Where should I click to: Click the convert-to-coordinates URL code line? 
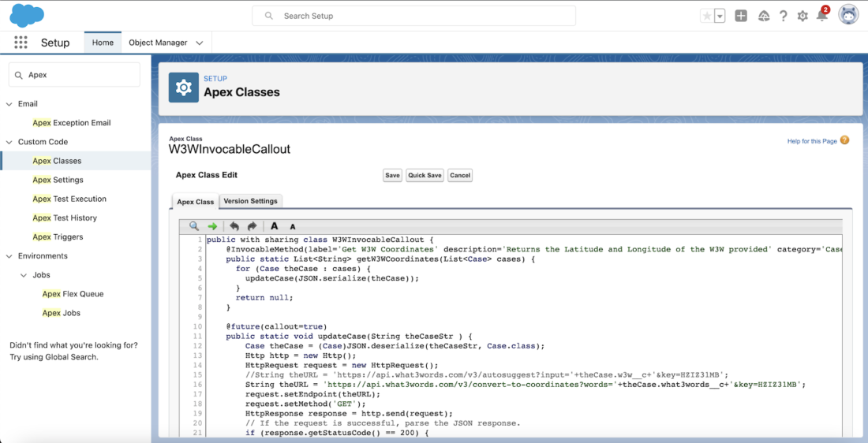coord(525,385)
